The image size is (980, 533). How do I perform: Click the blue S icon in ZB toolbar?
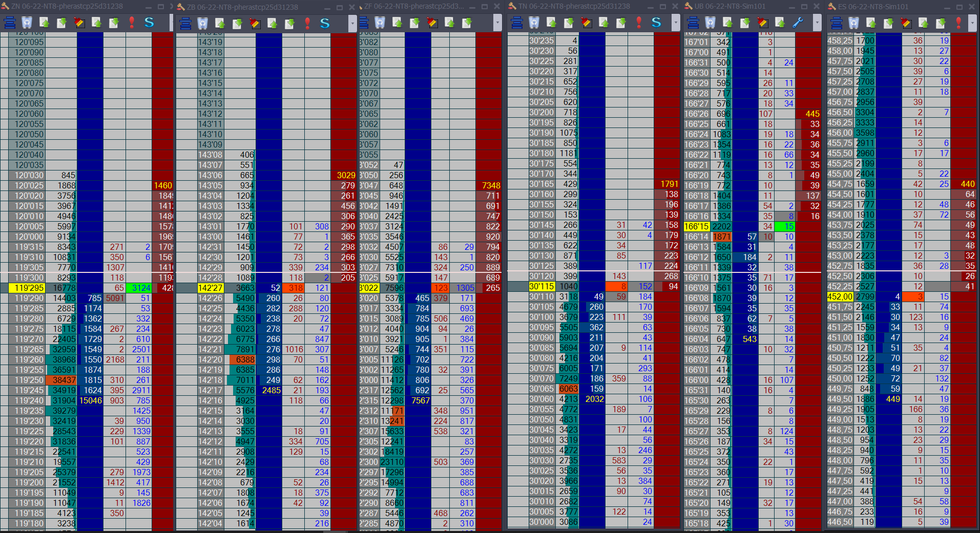[x=325, y=24]
